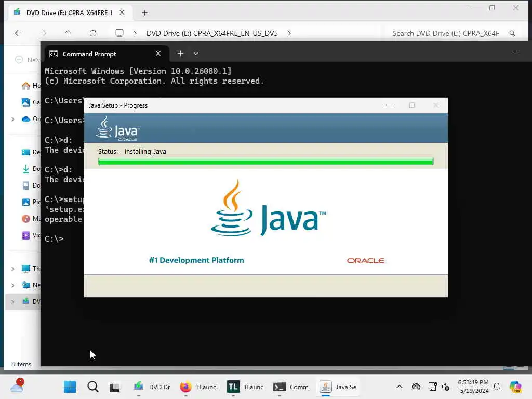Click the Network icon in the navigation pane
This screenshot has width=532, height=399.
(x=26, y=285)
